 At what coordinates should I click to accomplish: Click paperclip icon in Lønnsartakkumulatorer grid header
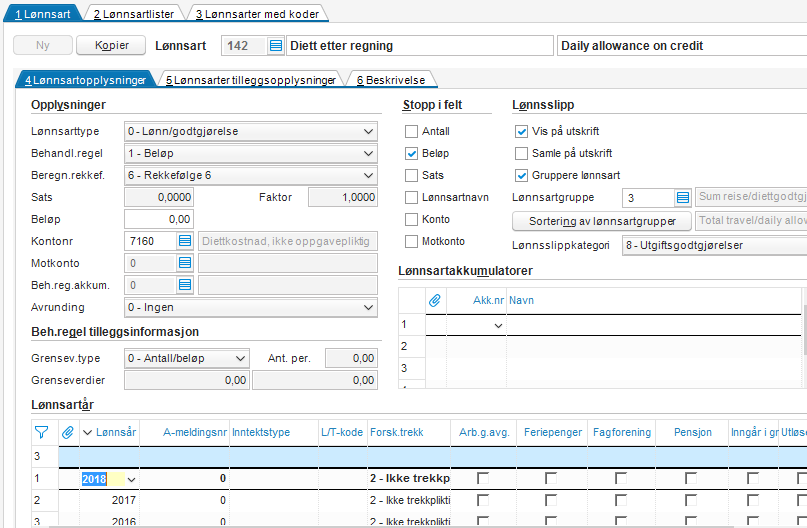pos(435,300)
